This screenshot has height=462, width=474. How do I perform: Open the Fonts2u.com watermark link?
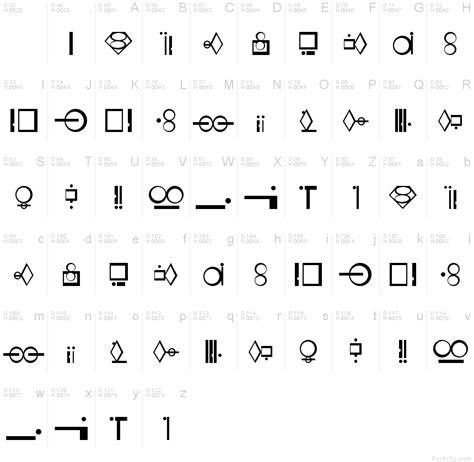pyautogui.click(x=451, y=458)
